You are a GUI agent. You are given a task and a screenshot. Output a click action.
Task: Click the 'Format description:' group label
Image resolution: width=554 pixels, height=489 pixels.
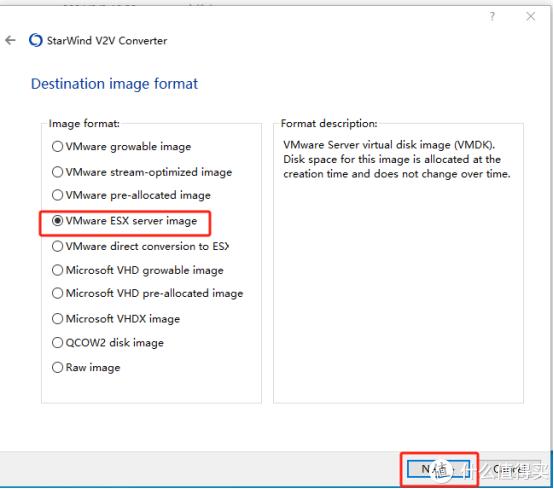coord(329,123)
